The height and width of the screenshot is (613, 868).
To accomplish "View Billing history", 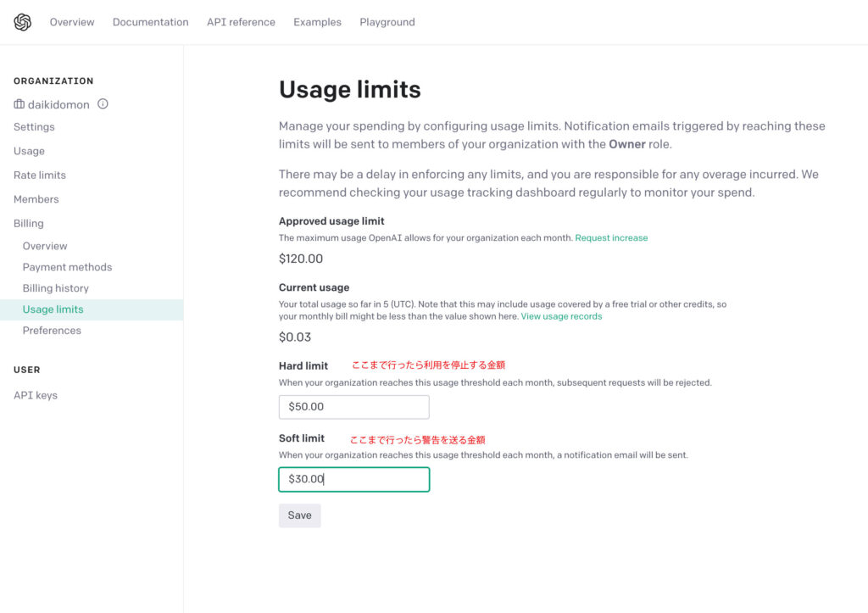I will 56,288.
